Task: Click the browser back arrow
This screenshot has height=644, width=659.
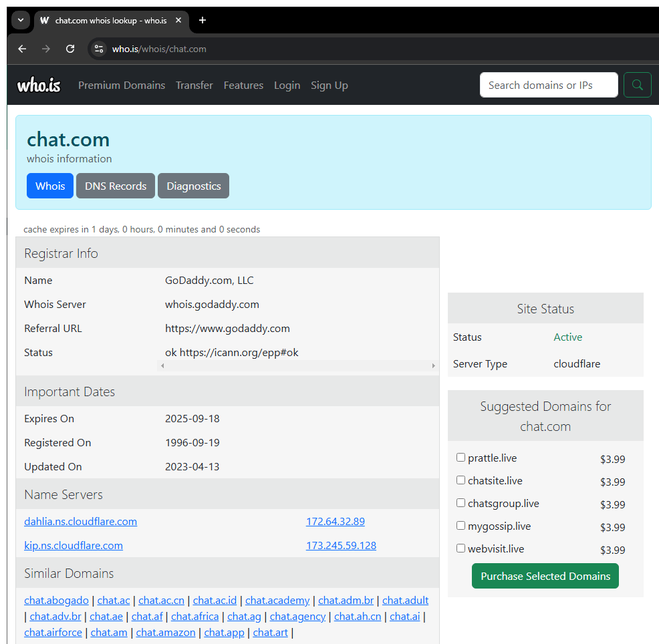Action: (x=22, y=49)
